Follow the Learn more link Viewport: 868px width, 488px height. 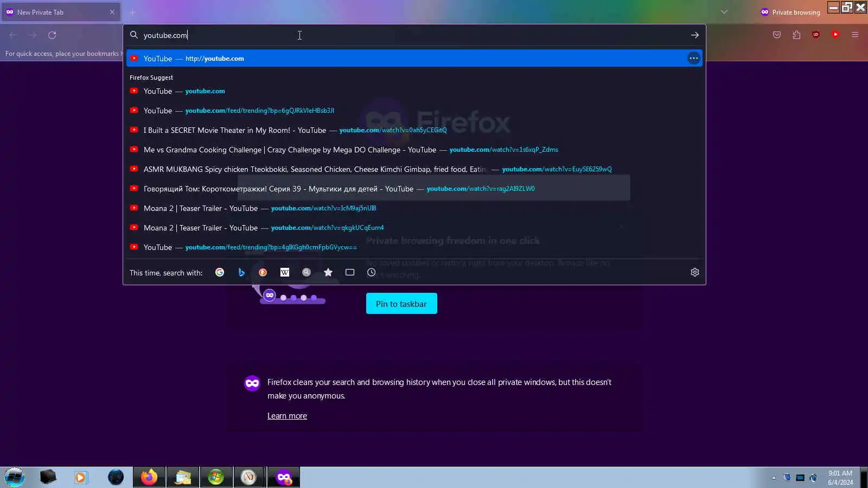tap(287, 416)
